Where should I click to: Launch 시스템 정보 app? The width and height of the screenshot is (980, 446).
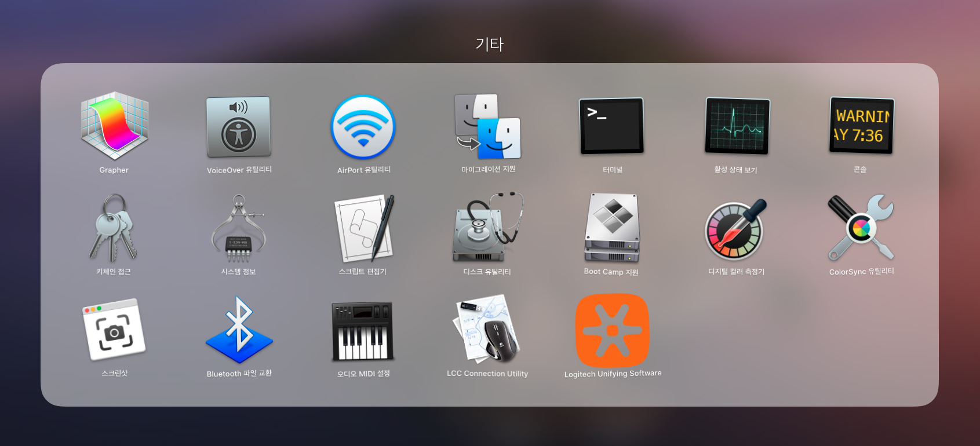[x=239, y=228]
